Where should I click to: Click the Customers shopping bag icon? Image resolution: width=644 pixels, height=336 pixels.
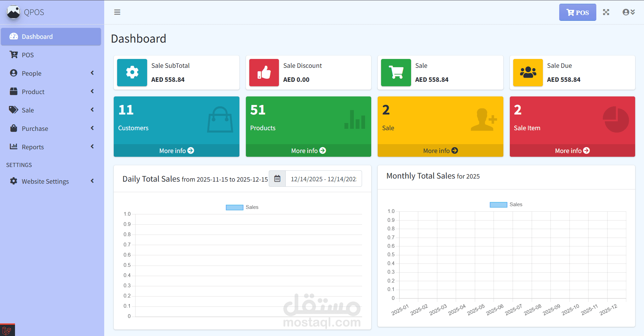220,120
